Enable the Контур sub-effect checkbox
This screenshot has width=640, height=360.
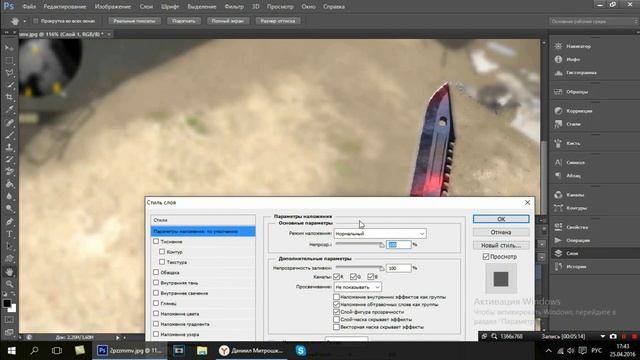162,251
